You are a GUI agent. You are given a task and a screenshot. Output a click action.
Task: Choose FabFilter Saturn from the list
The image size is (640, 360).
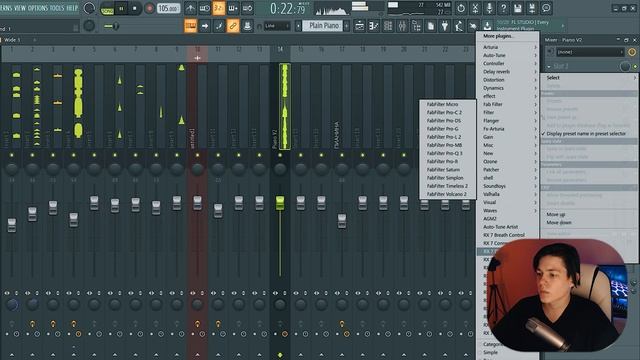pos(447,170)
